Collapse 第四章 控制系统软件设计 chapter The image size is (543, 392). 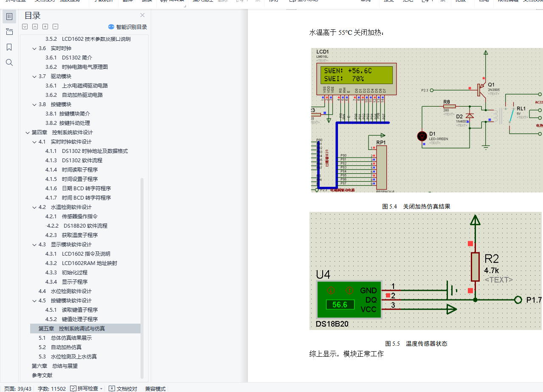[28, 133]
